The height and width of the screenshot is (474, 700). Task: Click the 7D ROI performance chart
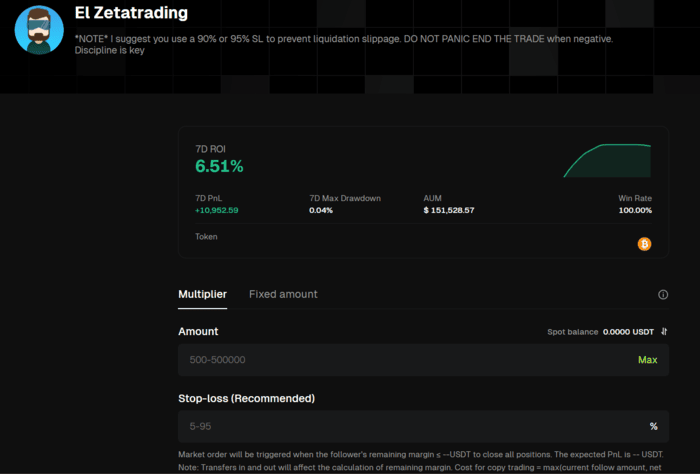tap(607, 161)
